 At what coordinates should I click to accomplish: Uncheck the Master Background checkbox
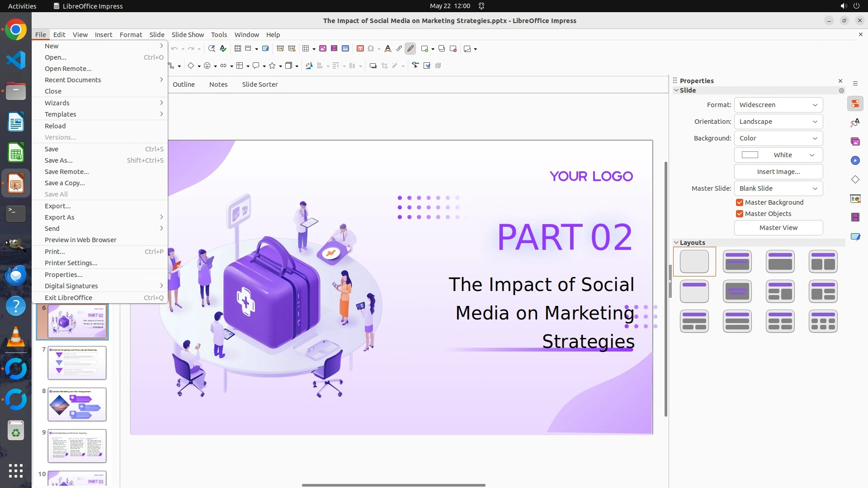pos(740,202)
